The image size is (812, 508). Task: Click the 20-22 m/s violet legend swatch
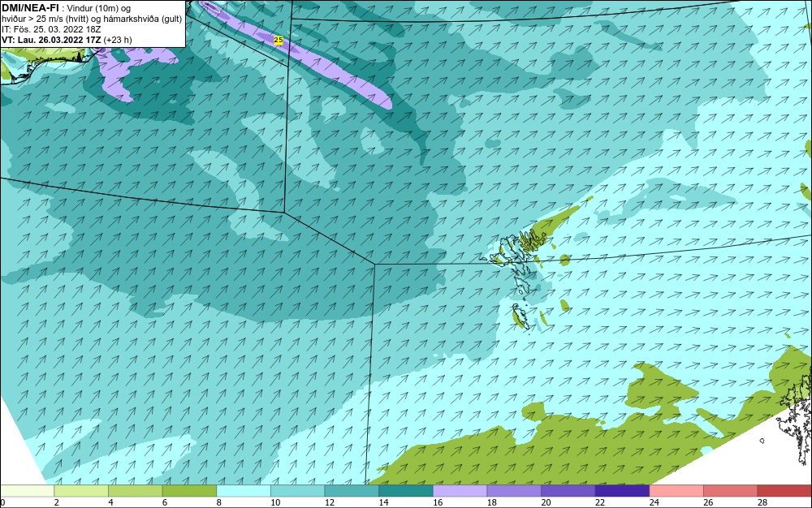pyautogui.click(x=568, y=491)
